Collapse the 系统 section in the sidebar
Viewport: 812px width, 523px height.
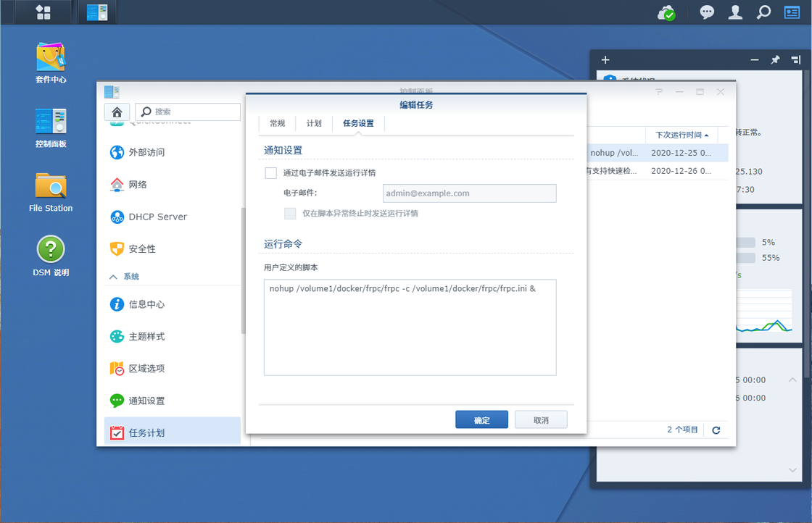click(113, 277)
